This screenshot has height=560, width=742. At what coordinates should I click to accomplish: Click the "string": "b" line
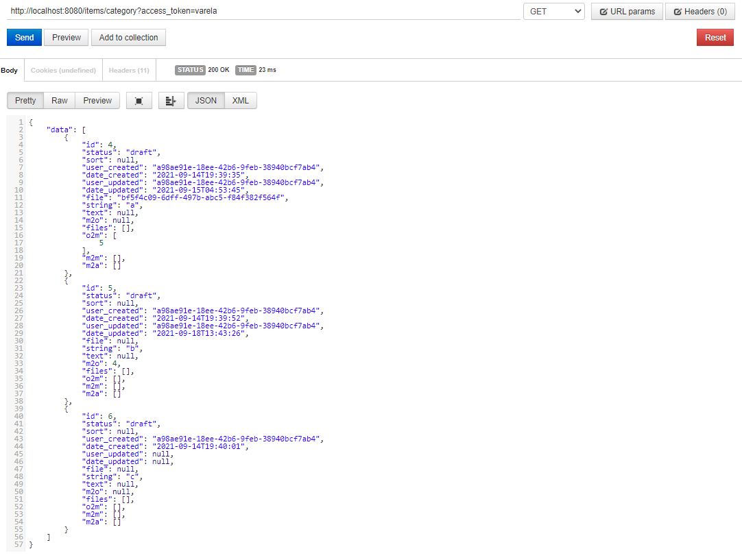pos(112,349)
